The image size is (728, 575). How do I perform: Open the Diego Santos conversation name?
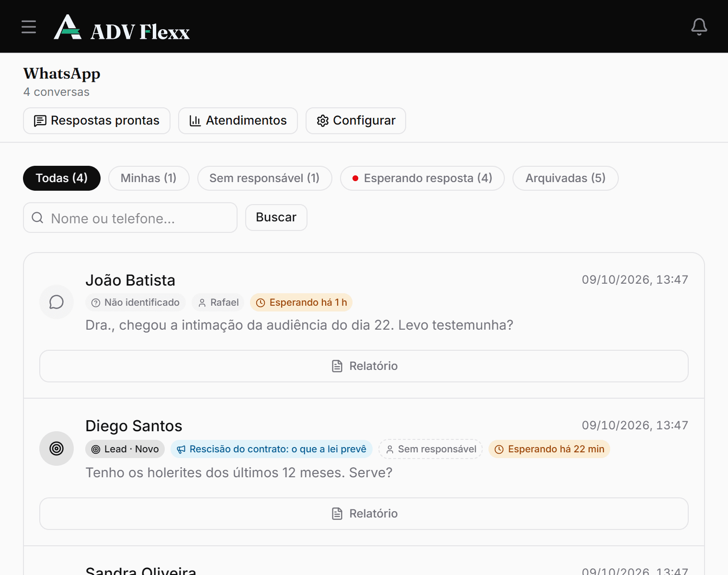pyautogui.click(x=134, y=426)
